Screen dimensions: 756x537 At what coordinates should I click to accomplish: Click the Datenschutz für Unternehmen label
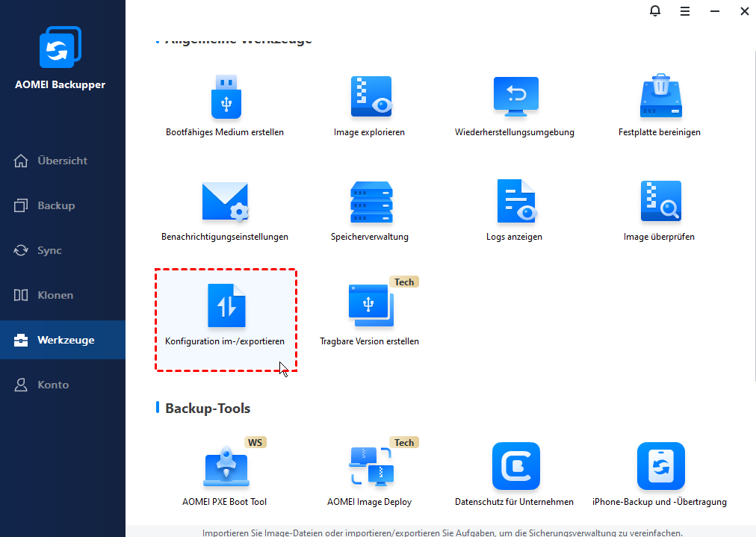tap(515, 502)
